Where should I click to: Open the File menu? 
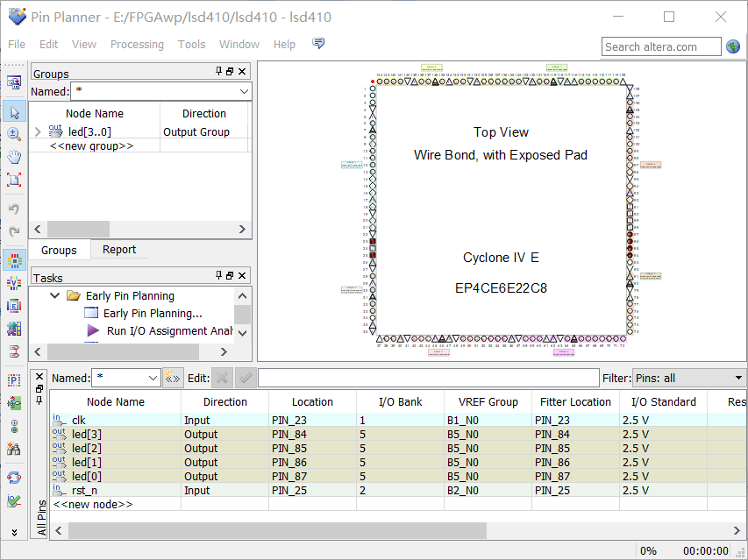pyautogui.click(x=17, y=45)
